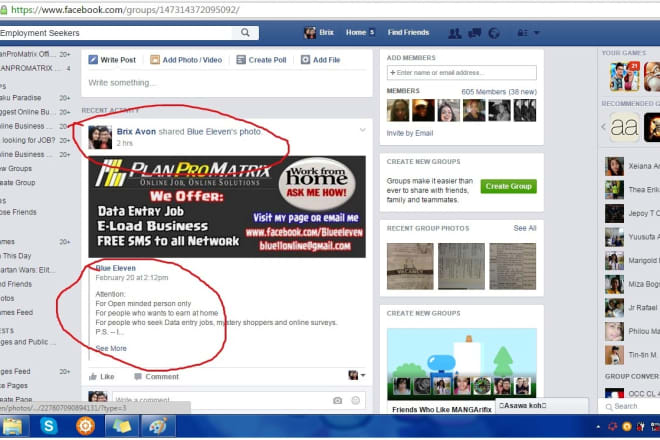
Task: Select the Create Poll tab
Action: (261, 60)
